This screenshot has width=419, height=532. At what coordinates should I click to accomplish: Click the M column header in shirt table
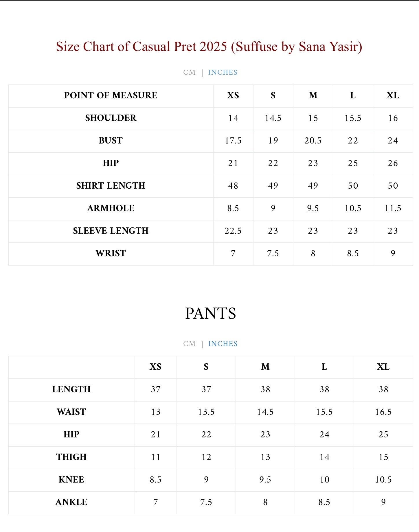click(x=313, y=95)
